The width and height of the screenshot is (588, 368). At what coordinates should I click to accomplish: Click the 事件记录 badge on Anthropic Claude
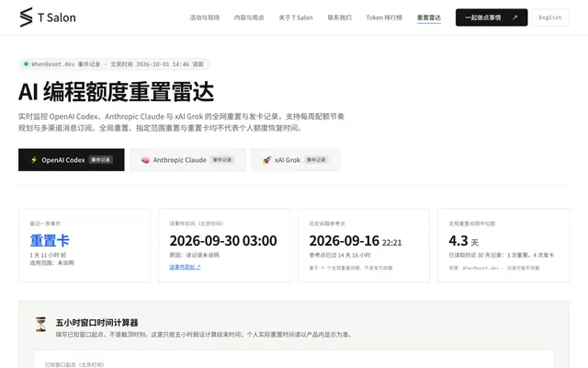pos(222,159)
